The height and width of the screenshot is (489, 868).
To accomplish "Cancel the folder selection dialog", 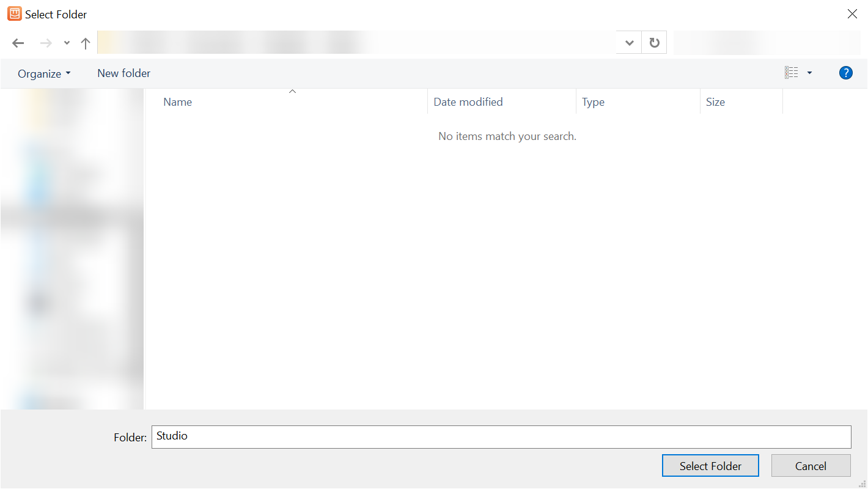I will (811, 465).
